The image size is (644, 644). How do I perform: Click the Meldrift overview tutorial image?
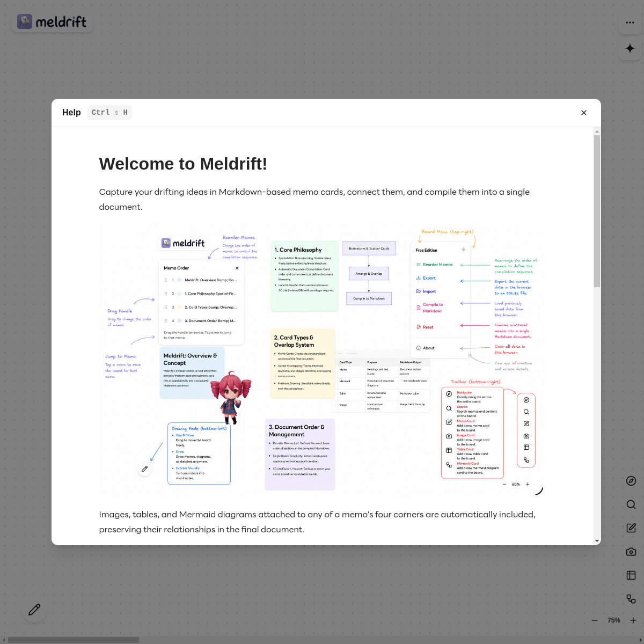click(x=323, y=360)
